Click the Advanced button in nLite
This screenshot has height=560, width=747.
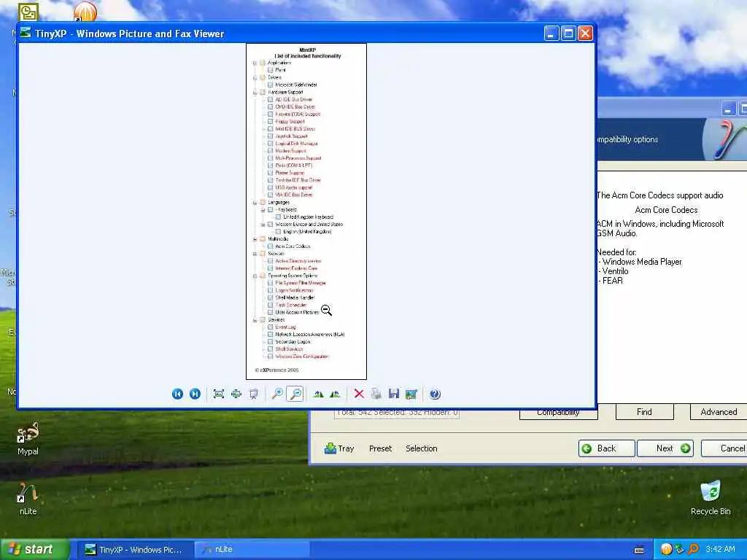tap(719, 411)
